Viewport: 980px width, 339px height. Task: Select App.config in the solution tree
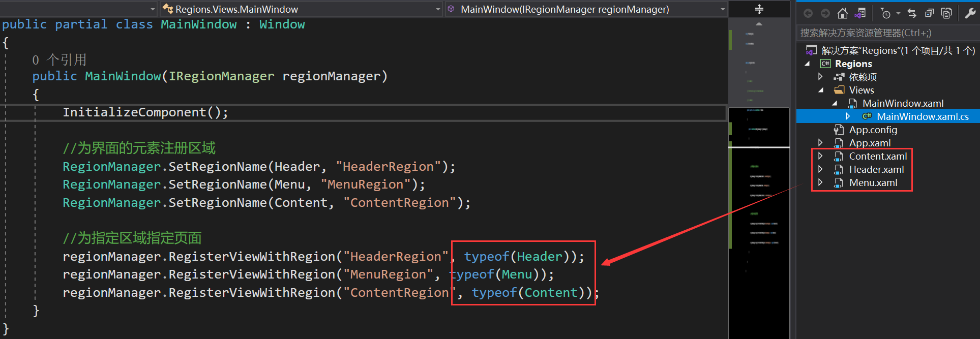click(873, 130)
